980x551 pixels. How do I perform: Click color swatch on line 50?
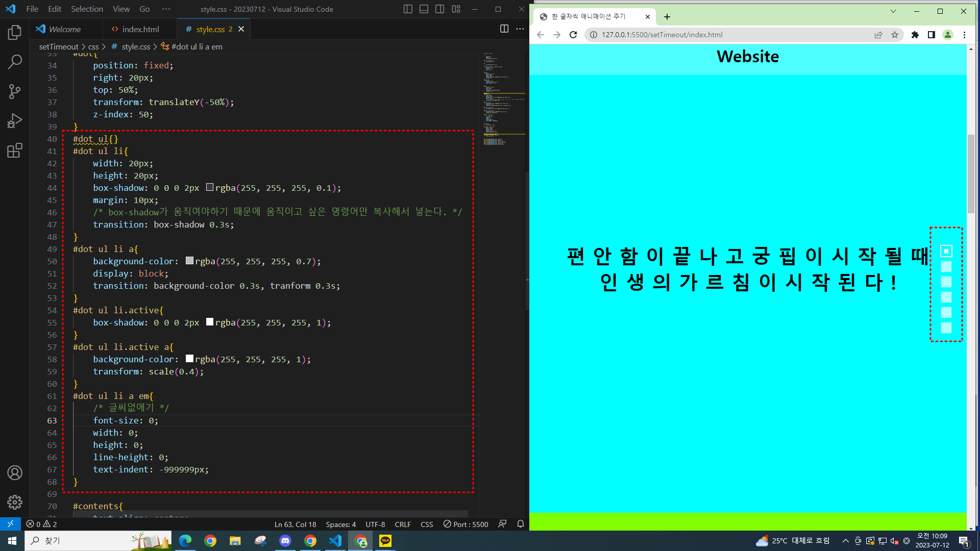pos(189,261)
